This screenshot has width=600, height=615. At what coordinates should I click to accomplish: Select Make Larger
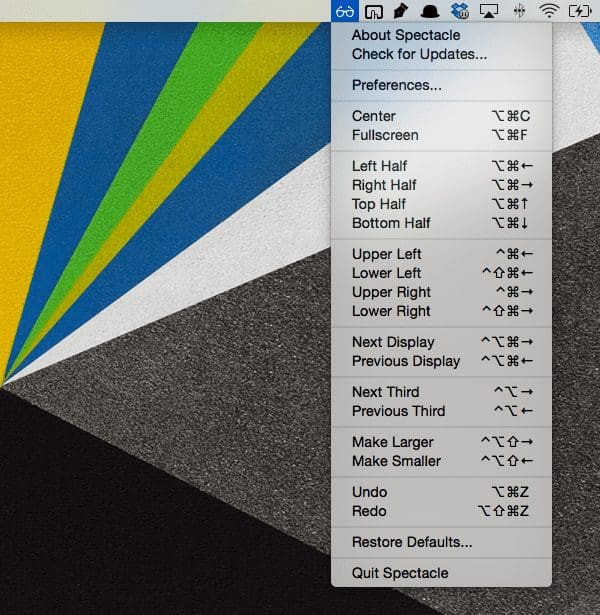[x=441, y=442]
